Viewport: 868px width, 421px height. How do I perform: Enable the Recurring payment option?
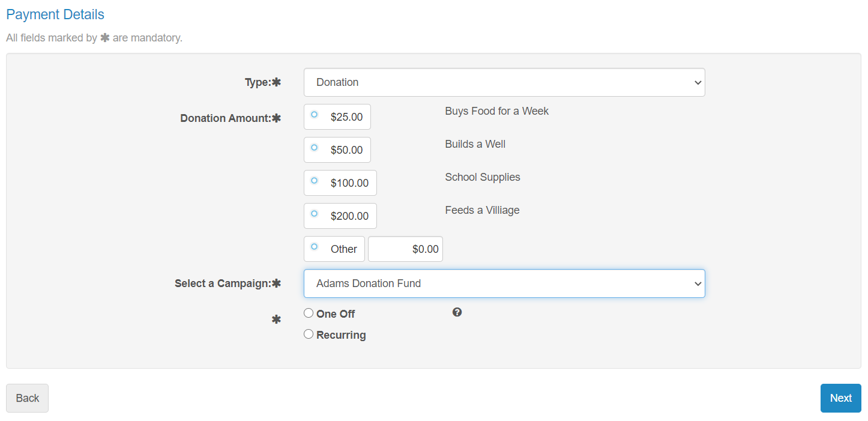(x=309, y=335)
